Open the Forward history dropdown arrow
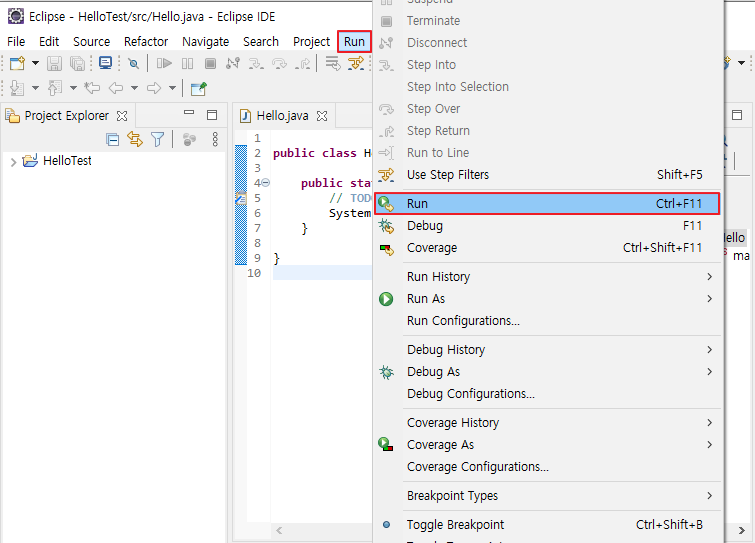 (172, 88)
